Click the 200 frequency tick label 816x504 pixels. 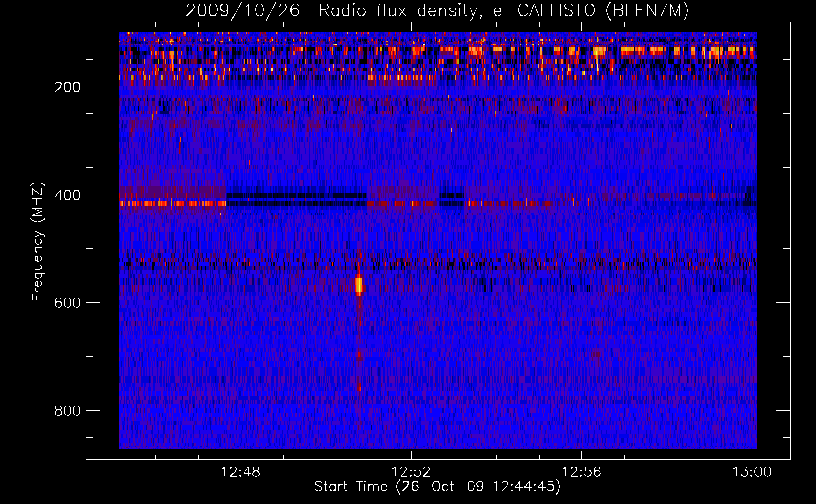68,87
